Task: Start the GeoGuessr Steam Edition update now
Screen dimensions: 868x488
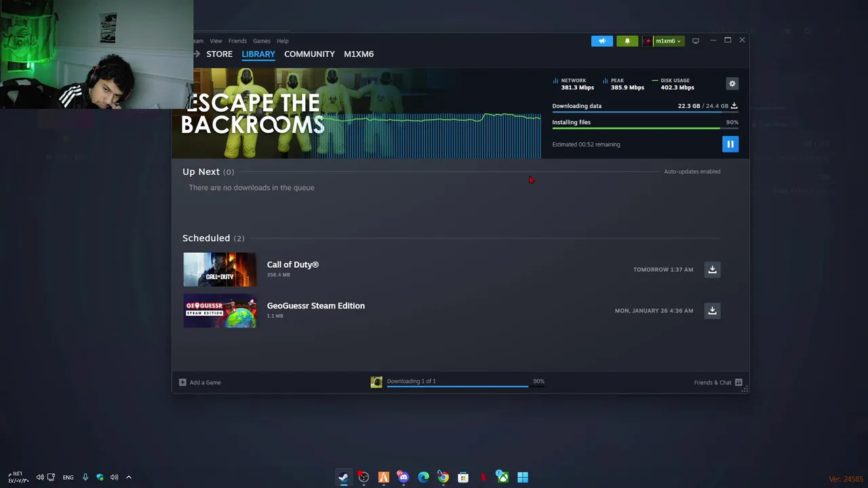Action: (712, 310)
